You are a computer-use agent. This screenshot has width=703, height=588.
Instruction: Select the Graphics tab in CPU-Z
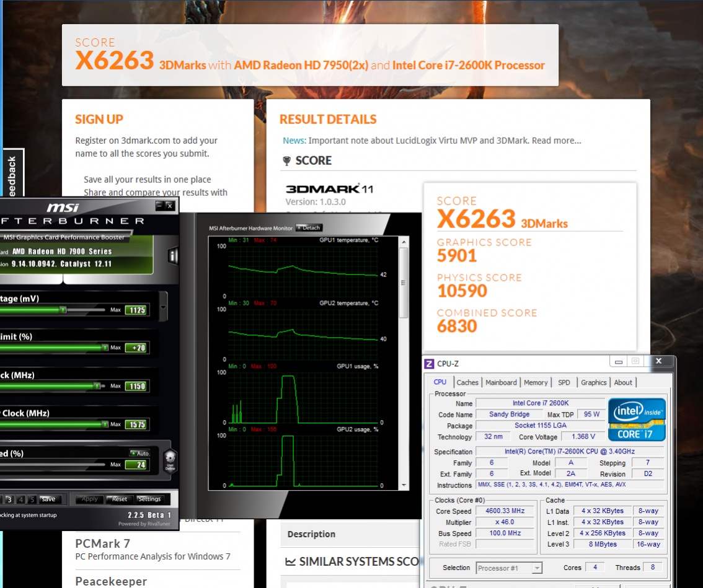click(594, 382)
